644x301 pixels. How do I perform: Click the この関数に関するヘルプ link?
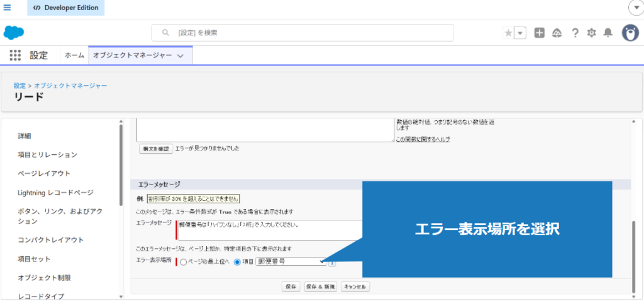423,139
